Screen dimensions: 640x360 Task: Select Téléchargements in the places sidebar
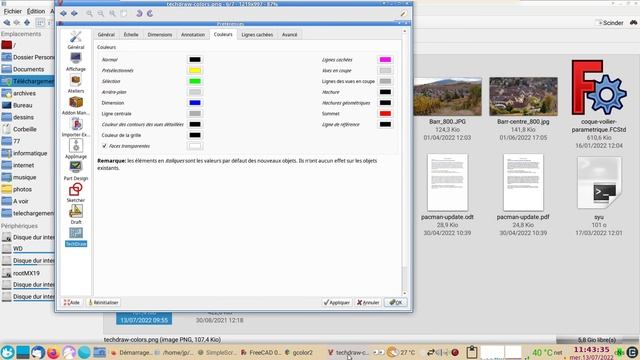point(27,81)
